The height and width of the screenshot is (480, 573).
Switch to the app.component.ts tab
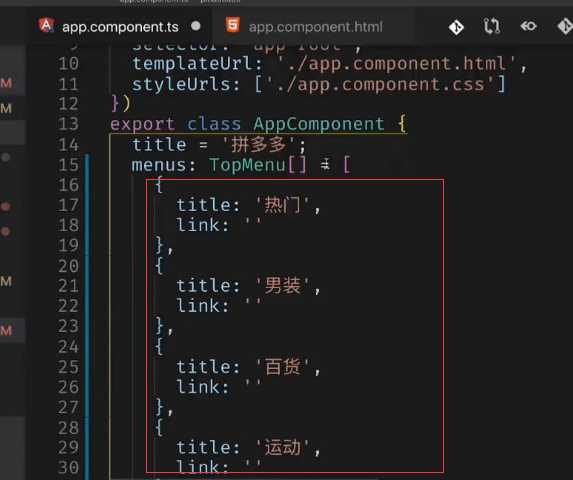[x=120, y=26]
